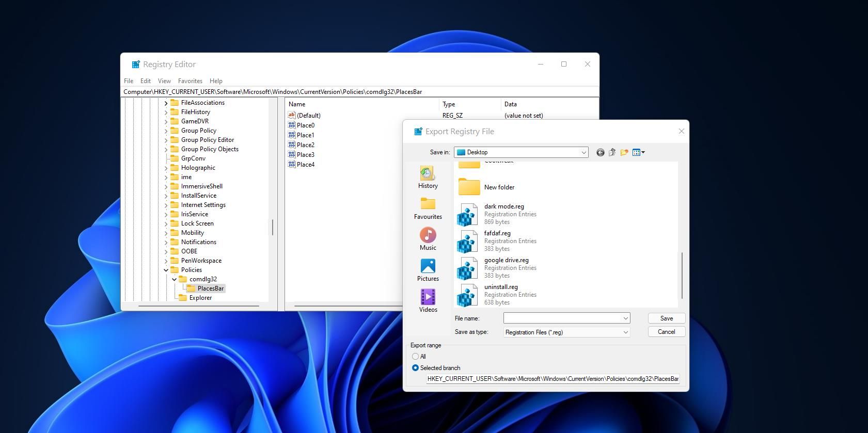The height and width of the screenshot is (433, 868).
Task: Open the View menu icon dropdown
Action: (x=639, y=152)
